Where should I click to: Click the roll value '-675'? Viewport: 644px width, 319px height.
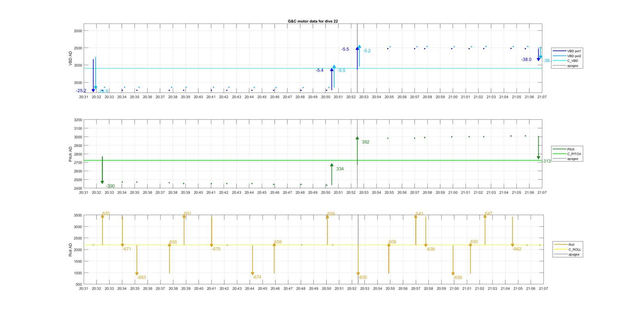pyautogui.click(x=216, y=249)
